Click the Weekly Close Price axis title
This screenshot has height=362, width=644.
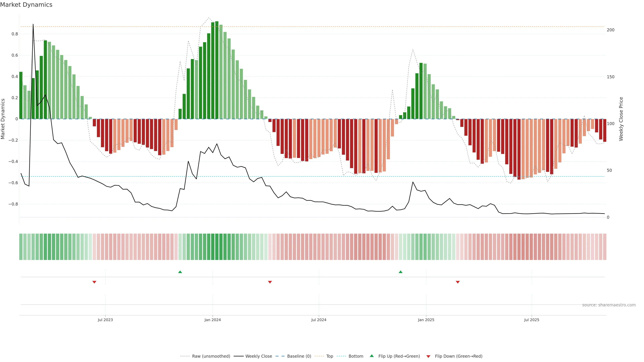tap(621, 119)
